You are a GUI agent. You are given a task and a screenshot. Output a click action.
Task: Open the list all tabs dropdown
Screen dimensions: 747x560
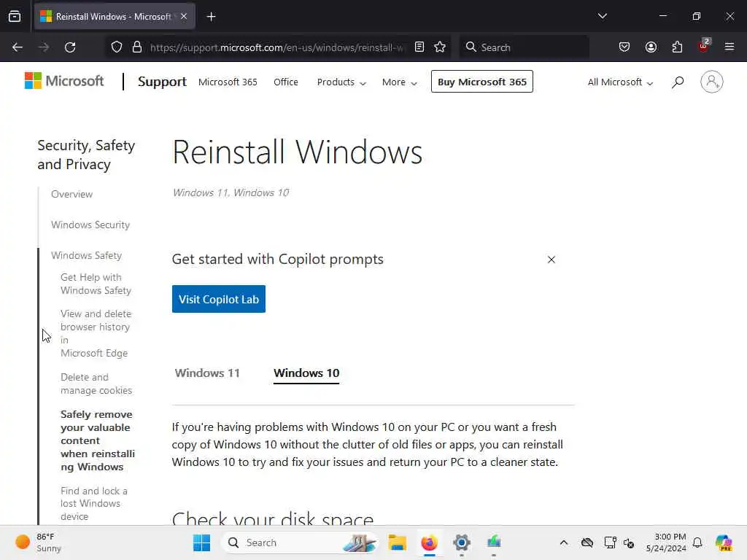[x=602, y=16]
